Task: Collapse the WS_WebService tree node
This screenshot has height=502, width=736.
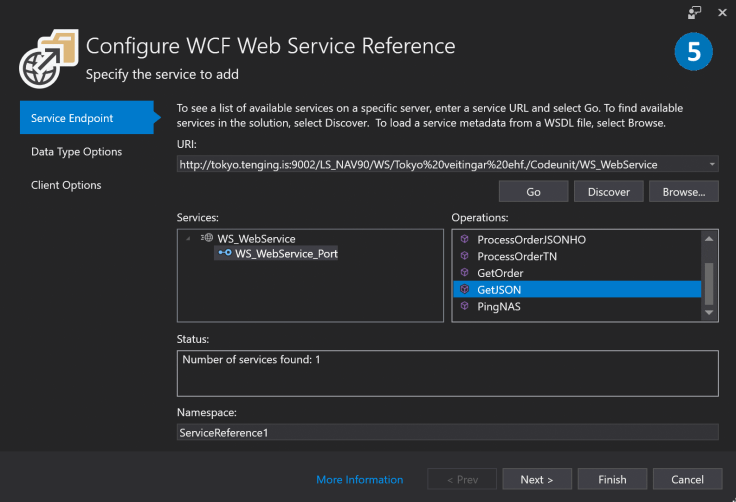Action: coord(189,239)
